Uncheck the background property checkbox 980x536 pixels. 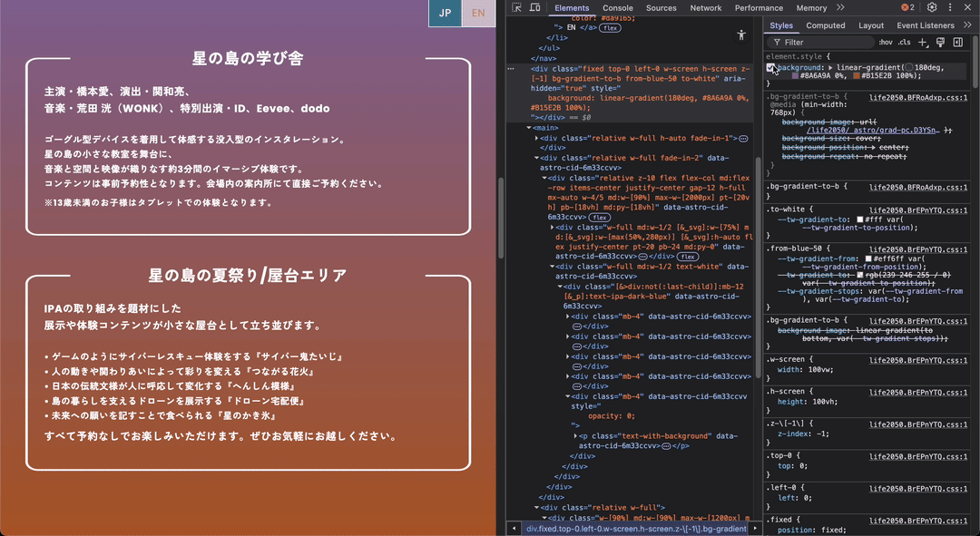[x=770, y=67]
